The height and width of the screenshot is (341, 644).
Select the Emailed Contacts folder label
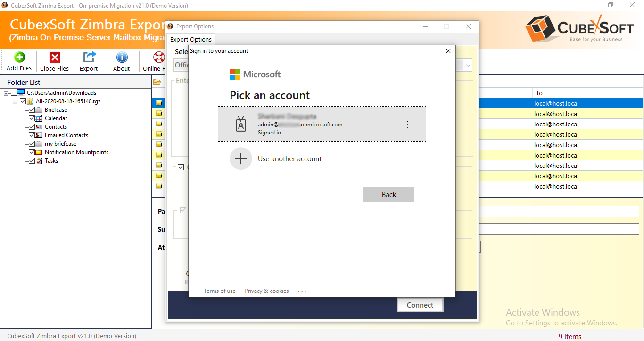pos(66,135)
